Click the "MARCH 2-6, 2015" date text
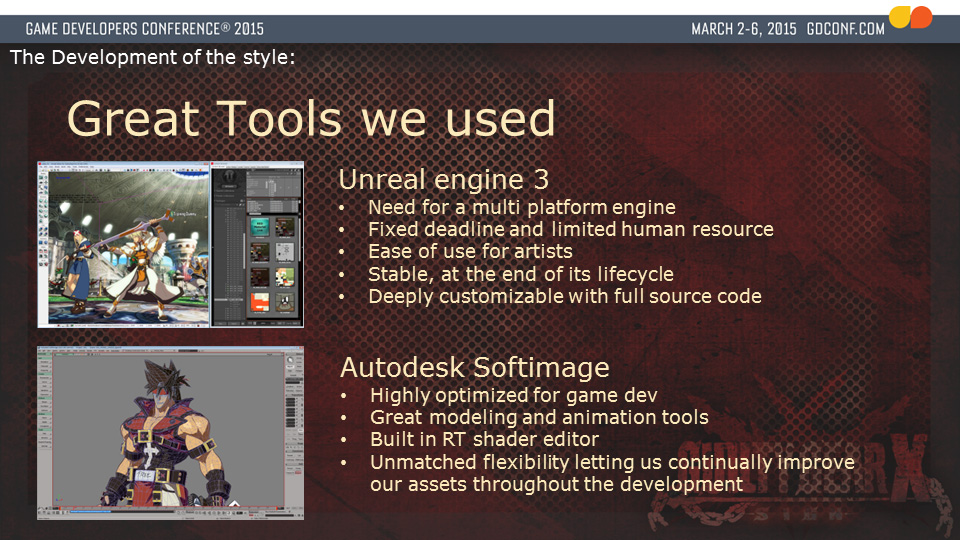Screen dimensions: 960x540 [744, 29]
